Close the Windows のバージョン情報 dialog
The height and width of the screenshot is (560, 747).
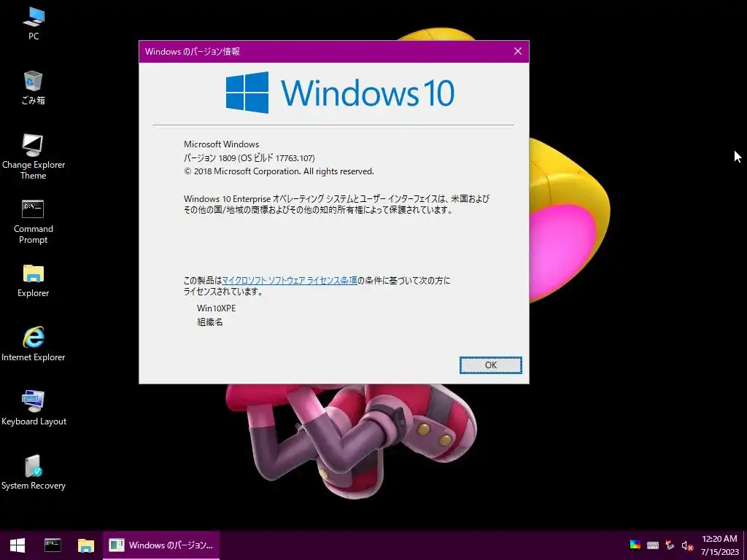tap(518, 52)
